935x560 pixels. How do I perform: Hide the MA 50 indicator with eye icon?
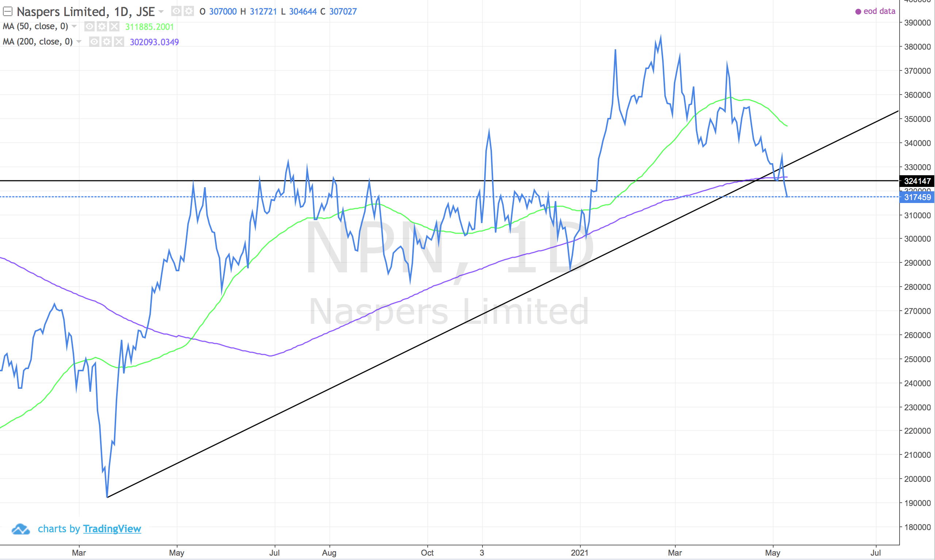coord(89,26)
